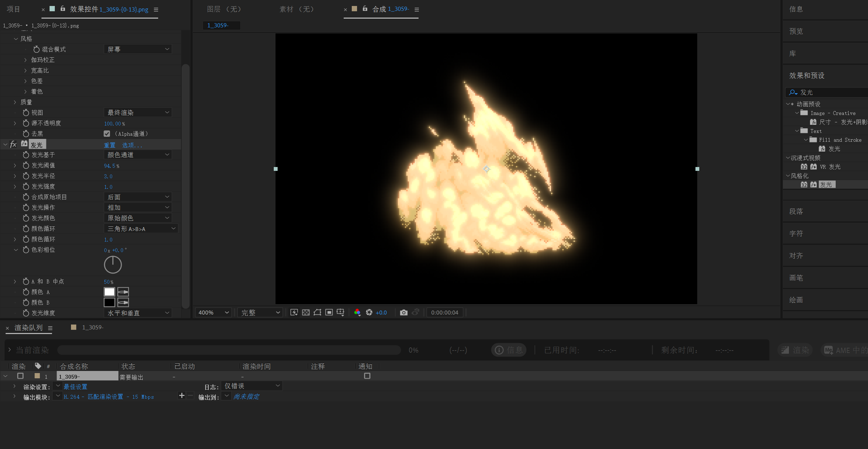Open the 信息 panel
Screen dimensions: 868x449
pyautogui.click(x=796, y=9)
